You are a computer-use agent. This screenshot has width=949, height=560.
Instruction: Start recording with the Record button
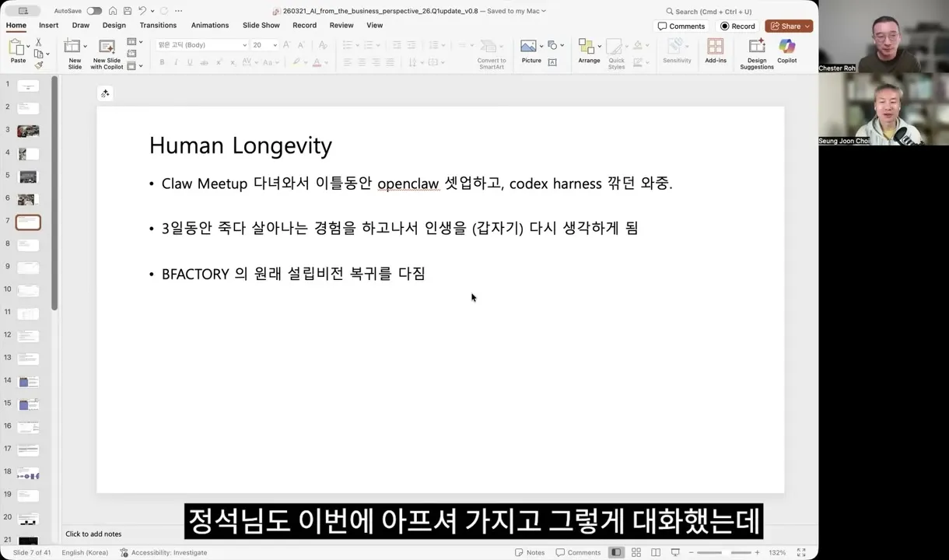[737, 26]
